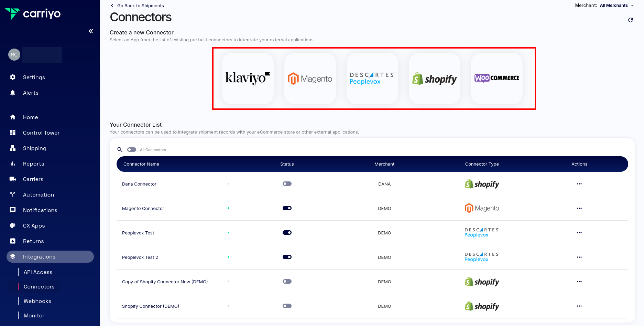
Task: Click the Integrations layers icon
Action: 13,256
